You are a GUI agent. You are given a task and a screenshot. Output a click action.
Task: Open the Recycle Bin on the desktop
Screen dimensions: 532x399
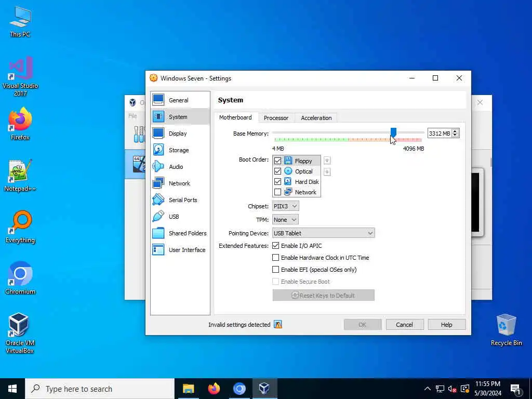(x=506, y=330)
